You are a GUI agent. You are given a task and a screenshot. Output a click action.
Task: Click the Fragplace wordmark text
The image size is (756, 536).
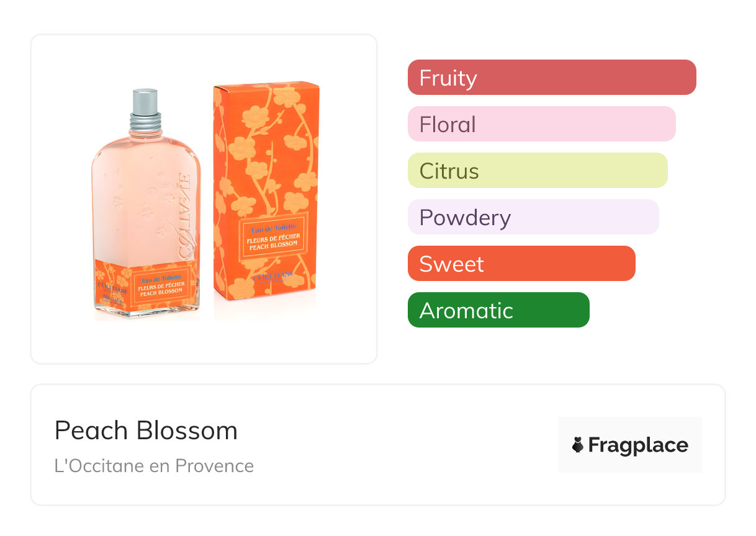click(x=638, y=445)
